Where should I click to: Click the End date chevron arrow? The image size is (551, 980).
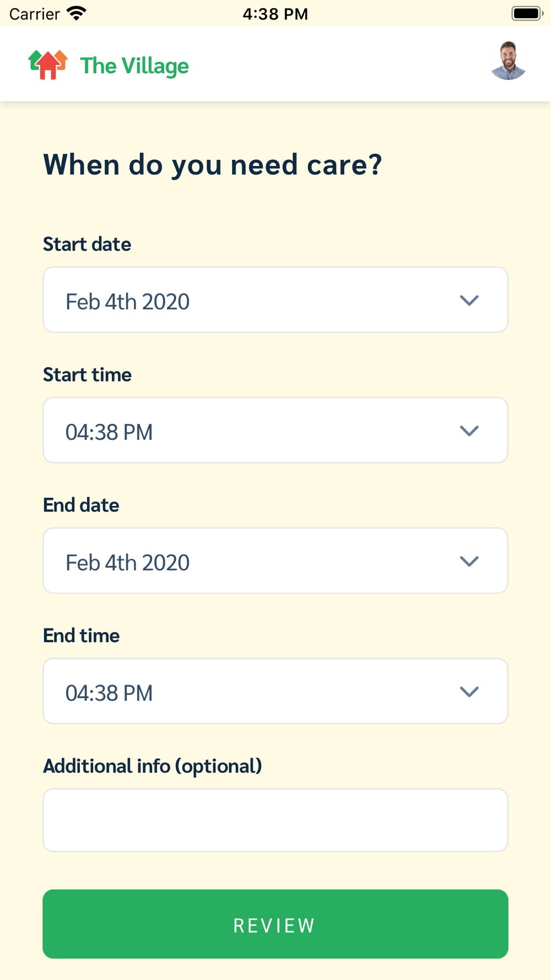coord(469,561)
